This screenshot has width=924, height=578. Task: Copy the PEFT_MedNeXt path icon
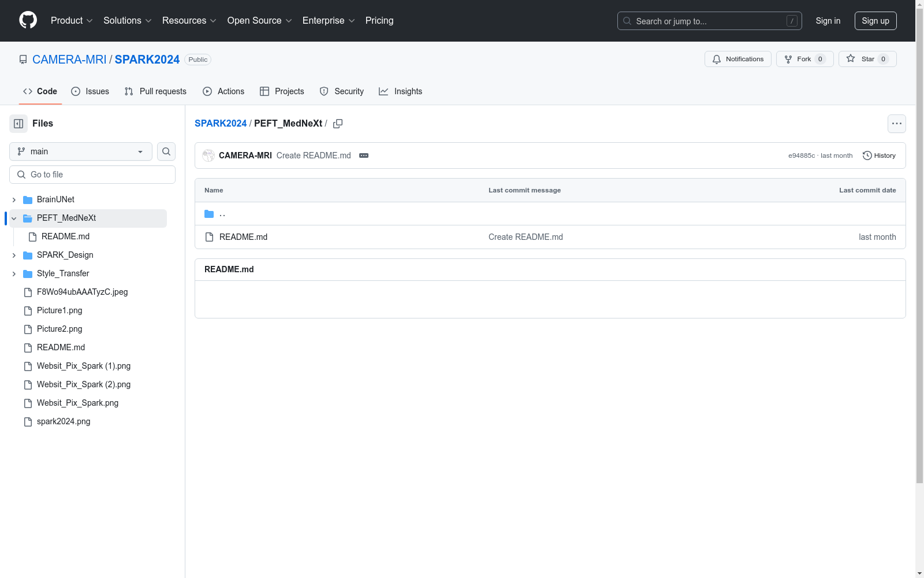(x=338, y=124)
